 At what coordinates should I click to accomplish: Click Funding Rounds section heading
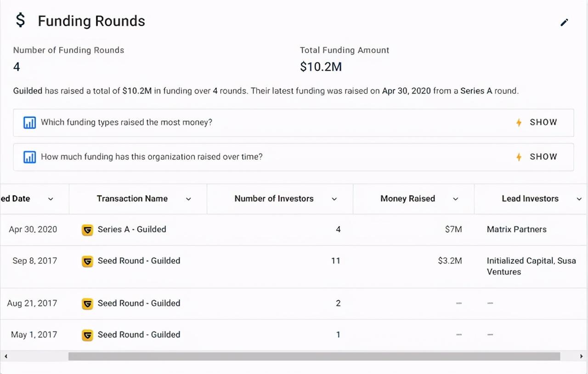[91, 21]
